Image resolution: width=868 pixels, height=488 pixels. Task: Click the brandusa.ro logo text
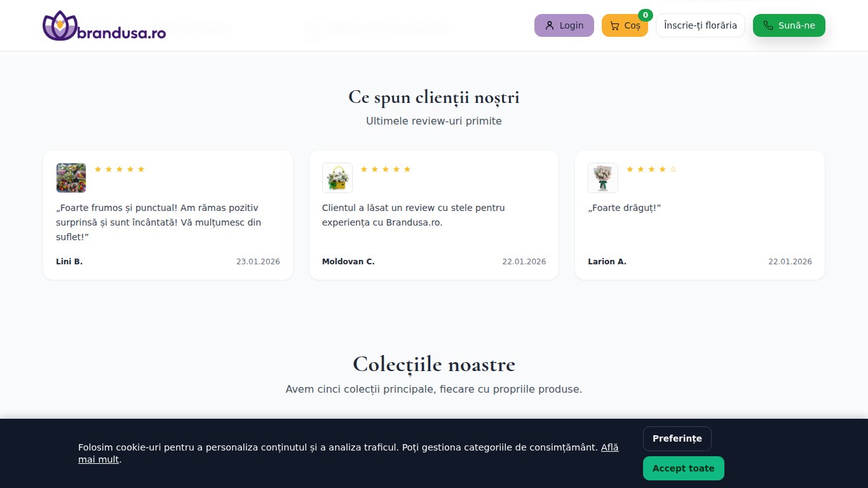(121, 28)
